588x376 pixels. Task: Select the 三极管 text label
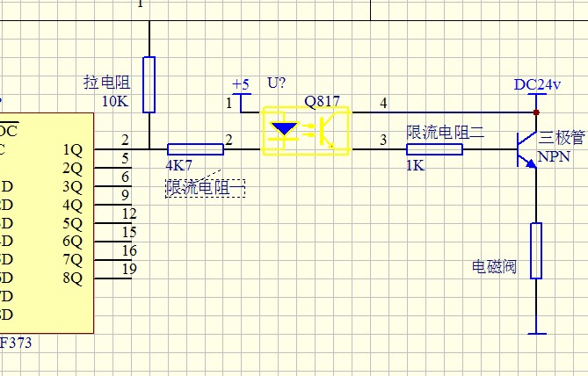click(561, 138)
